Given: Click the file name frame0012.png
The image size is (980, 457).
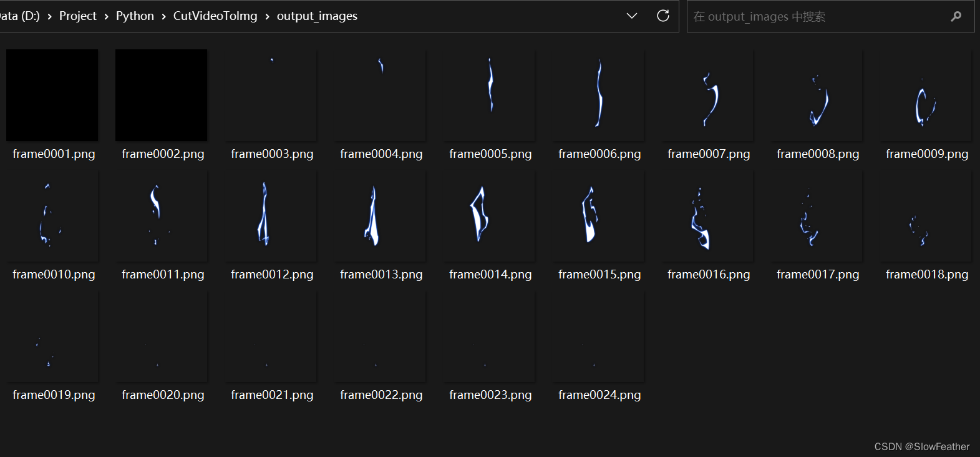Looking at the screenshot, I should pyautogui.click(x=272, y=275).
